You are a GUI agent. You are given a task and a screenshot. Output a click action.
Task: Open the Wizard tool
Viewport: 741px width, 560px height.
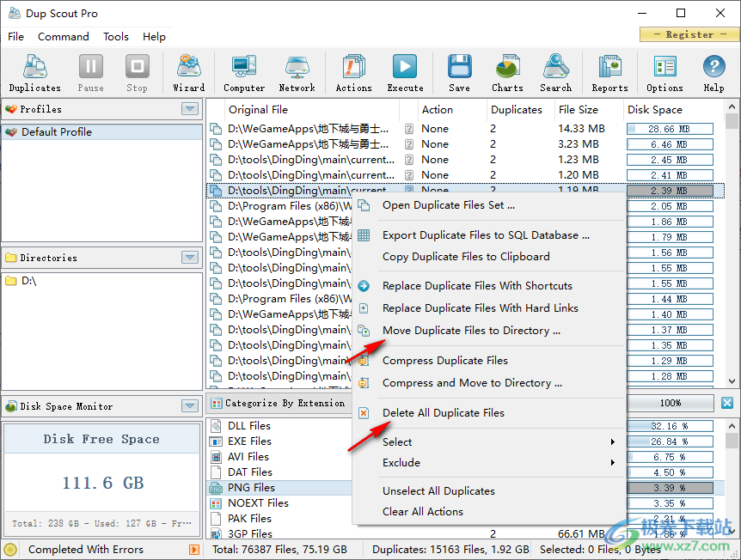click(189, 73)
